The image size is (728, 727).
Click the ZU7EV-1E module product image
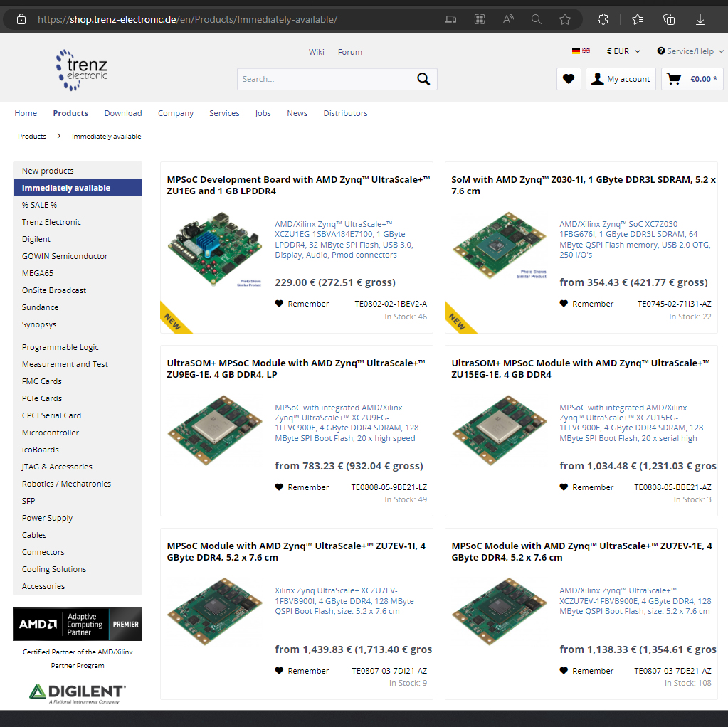tap(500, 611)
